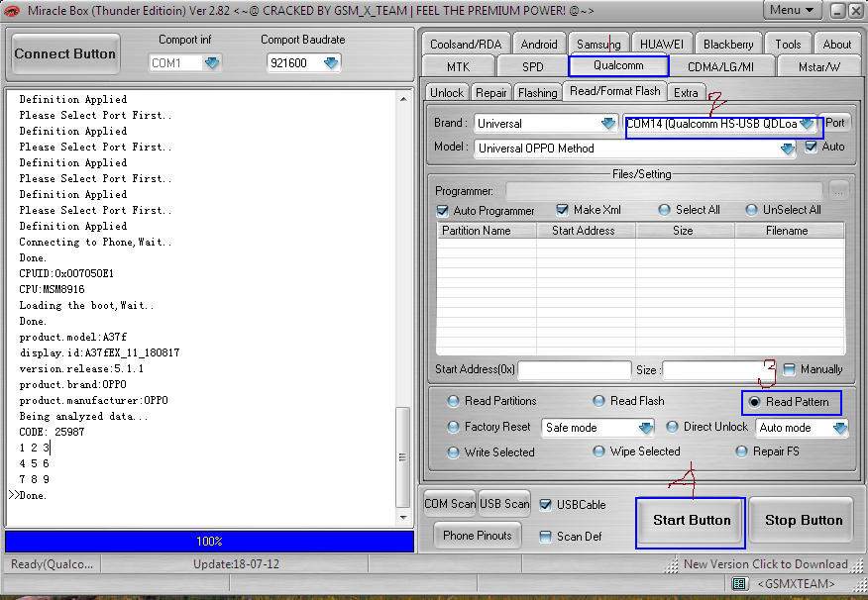Image resolution: width=868 pixels, height=600 pixels.
Task: Toggle the USBCable checkbox
Action: tap(545, 504)
